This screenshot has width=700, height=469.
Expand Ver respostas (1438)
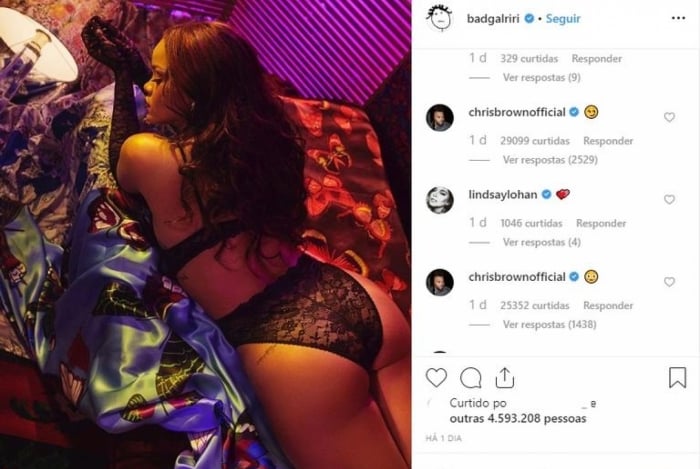pos(550,324)
